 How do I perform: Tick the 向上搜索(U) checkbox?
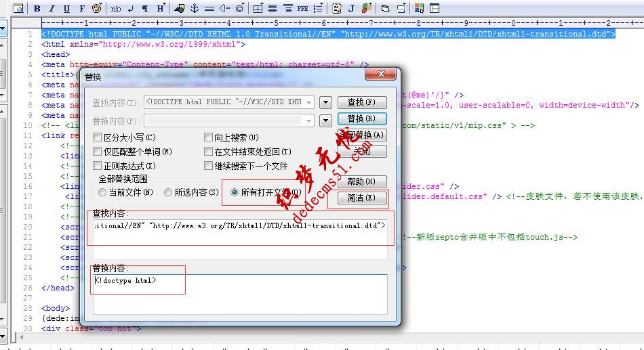pos(208,137)
